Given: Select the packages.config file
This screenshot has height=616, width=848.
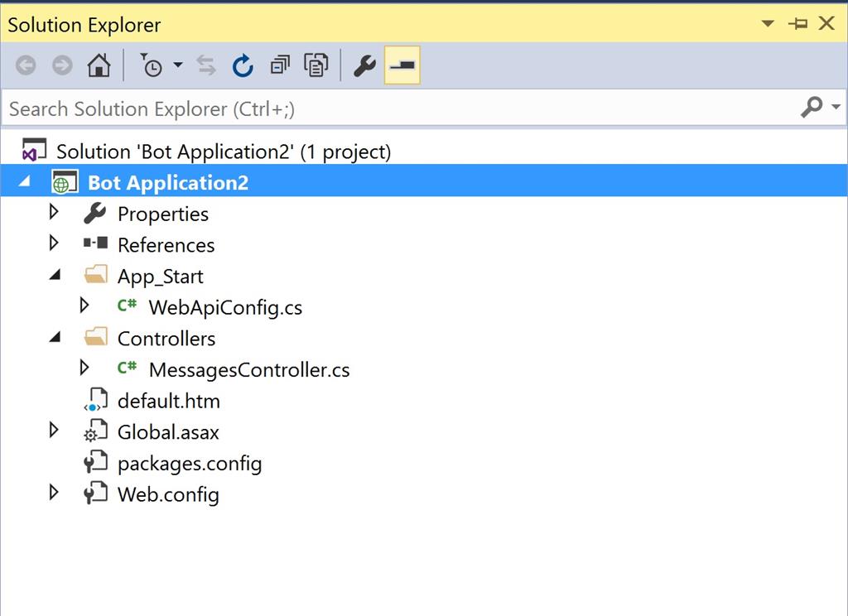Looking at the screenshot, I should [x=189, y=464].
